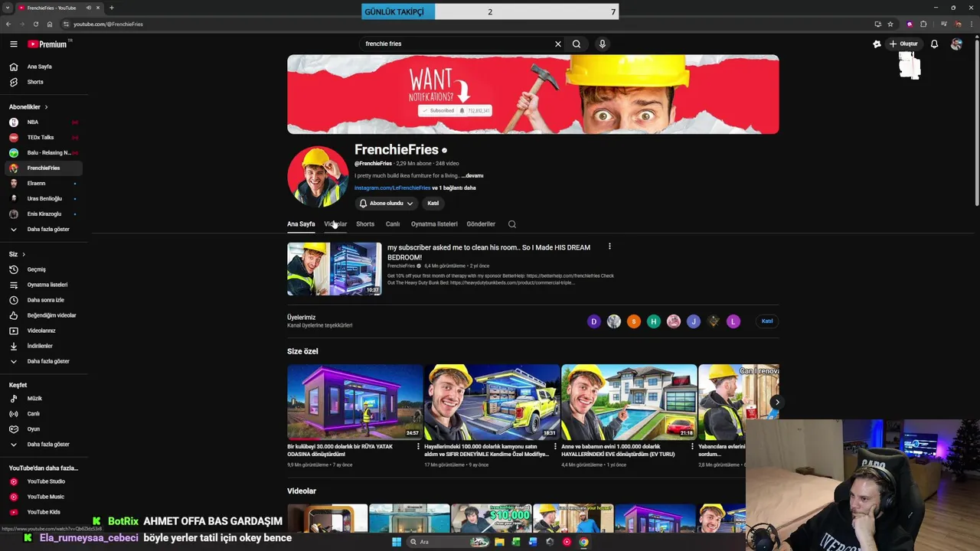
Task: Open Videolarınız in the sidebar
Action: coord(42,331)
